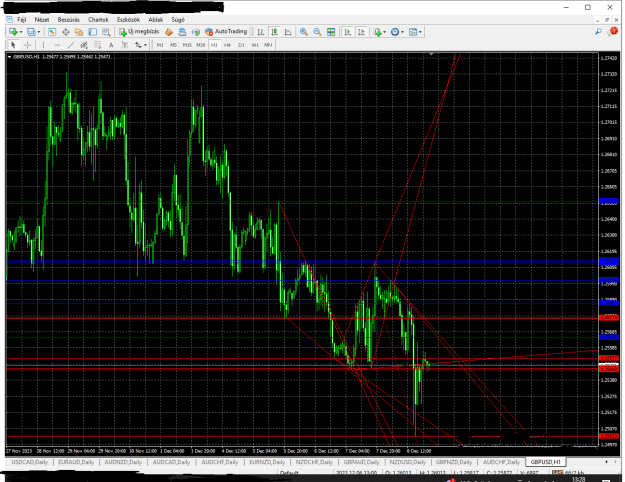Open the MetaEditor book icon
625x482 pixels.
(169, 32)
